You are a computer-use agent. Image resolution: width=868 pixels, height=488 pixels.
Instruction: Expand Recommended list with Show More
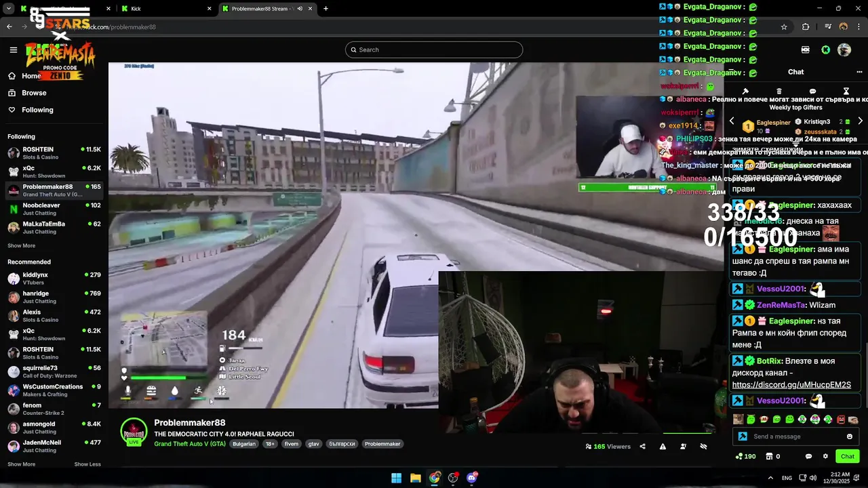coord(21,464)
